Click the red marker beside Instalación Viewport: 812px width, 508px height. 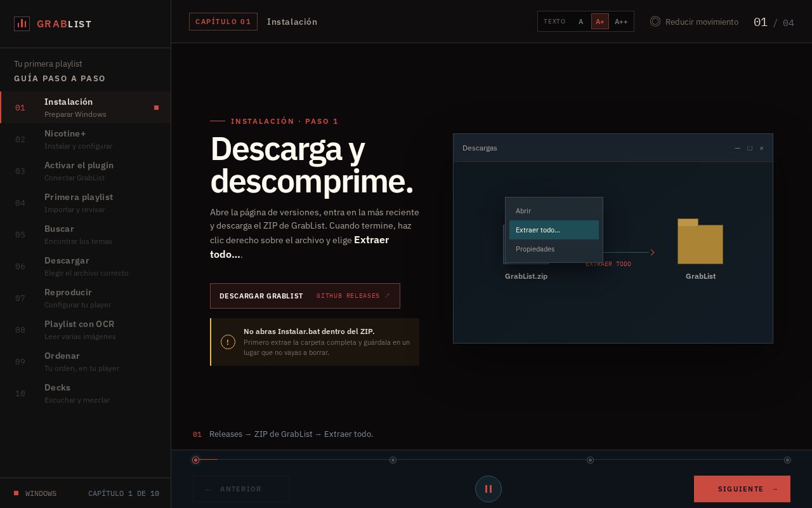pyautogui.click(x=157, y=108)
